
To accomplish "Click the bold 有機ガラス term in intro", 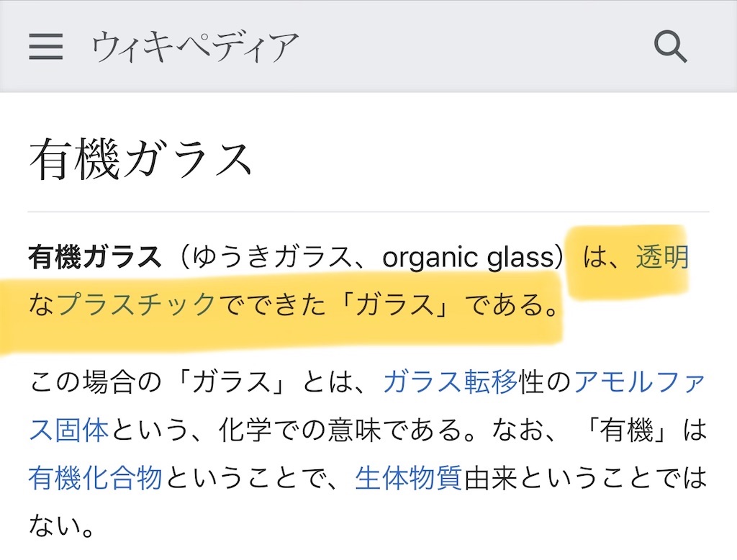I will pyautogui.click(x=95, y=257).
